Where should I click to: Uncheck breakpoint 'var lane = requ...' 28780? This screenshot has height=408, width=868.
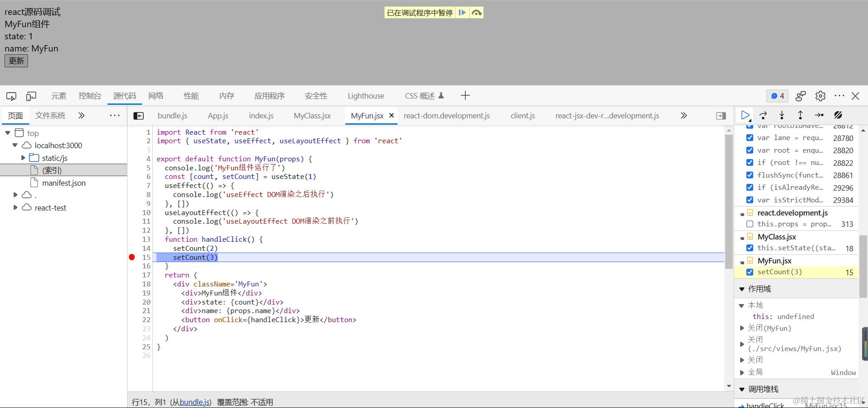(750, 138)
